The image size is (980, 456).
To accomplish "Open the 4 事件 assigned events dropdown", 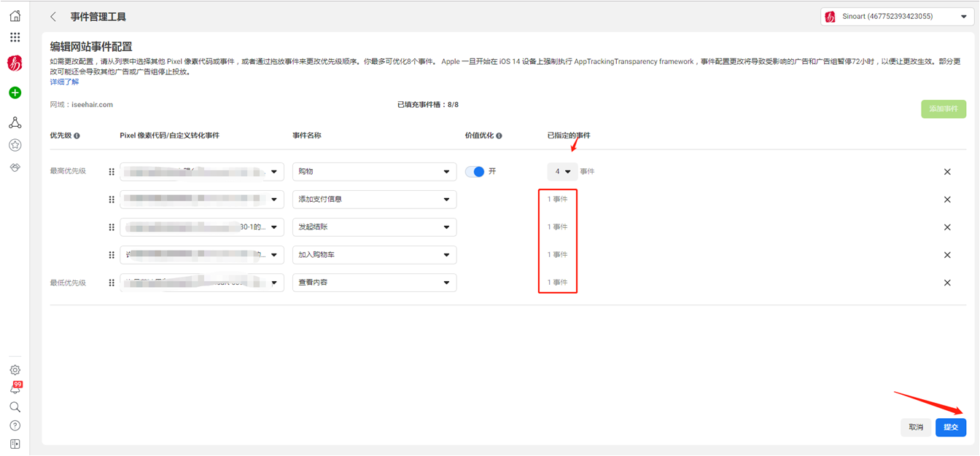I will pos(562,171).
